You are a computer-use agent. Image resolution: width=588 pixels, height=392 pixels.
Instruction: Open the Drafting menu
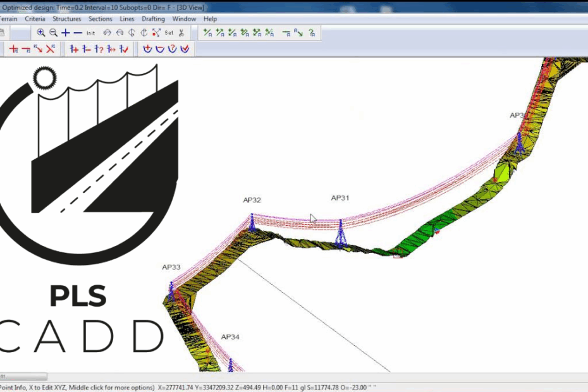(x=153, y=19)
